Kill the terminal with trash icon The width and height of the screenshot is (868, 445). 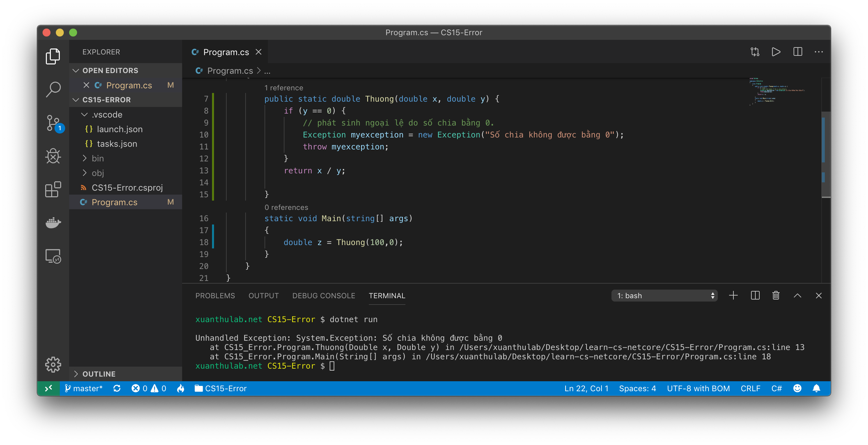coord(776,296)
